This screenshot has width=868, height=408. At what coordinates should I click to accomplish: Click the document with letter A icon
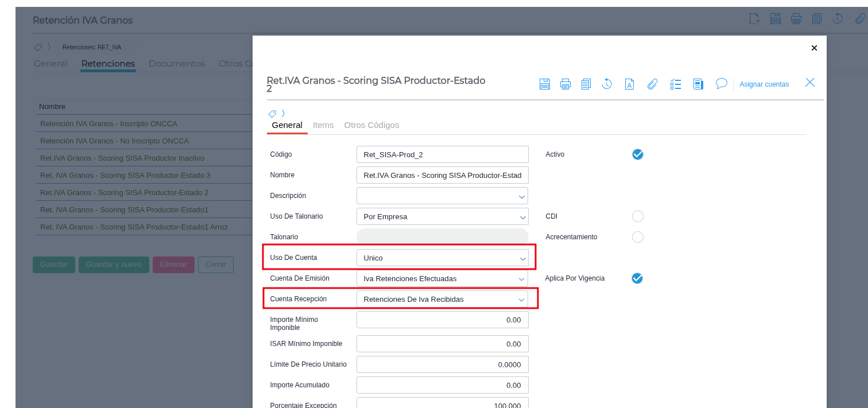pyautogui.click(x=629, y=84)
